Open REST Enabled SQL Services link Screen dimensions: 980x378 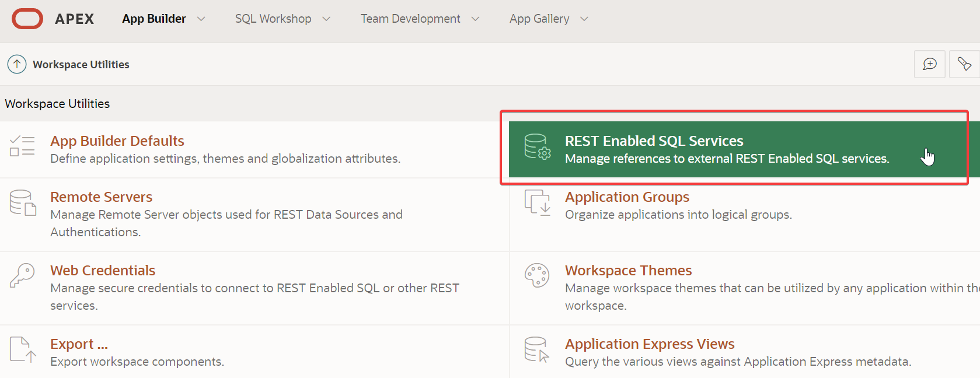pyautogui.click(x=654, y=141)
